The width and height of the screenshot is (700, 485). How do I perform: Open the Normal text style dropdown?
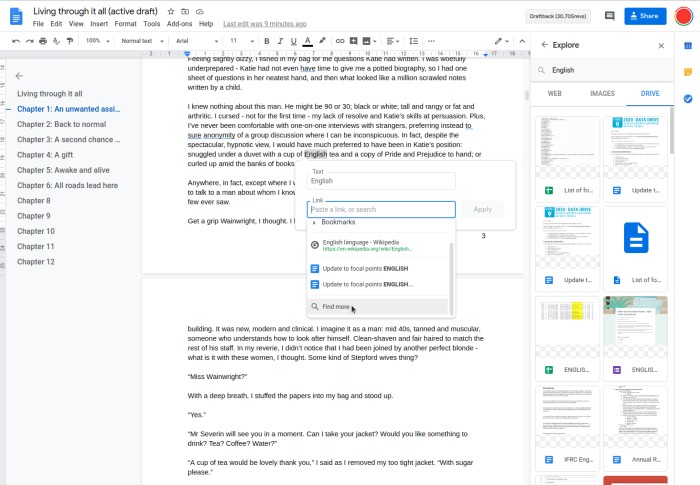(142, 41)
